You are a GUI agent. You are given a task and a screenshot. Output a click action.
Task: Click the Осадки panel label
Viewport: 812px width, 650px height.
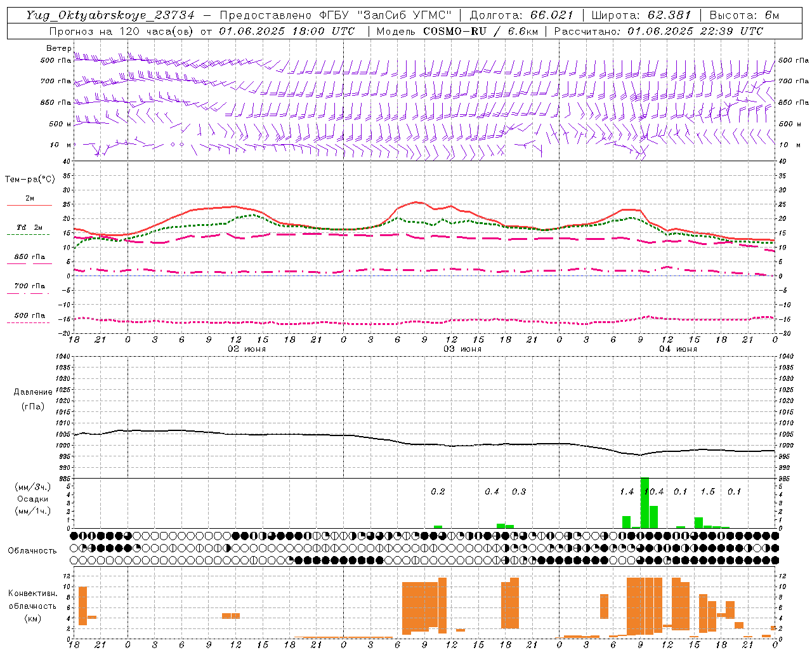coord(32,499)
